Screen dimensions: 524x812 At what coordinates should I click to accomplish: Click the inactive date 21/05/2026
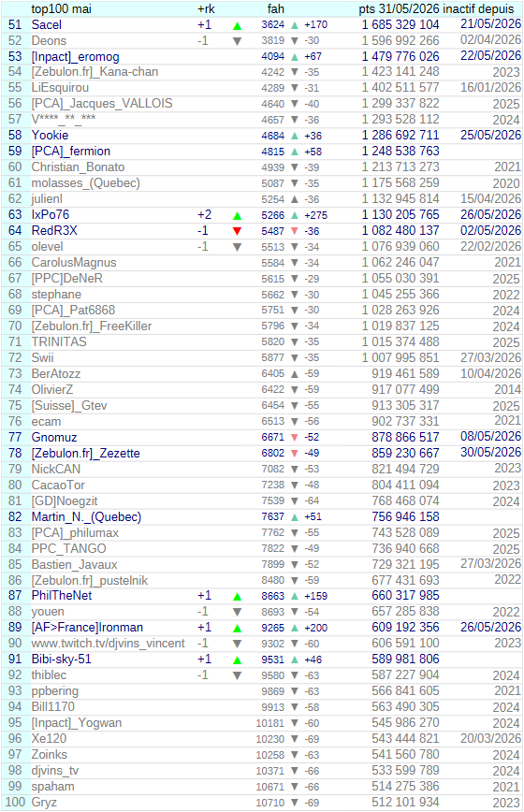tap(491, 23)
